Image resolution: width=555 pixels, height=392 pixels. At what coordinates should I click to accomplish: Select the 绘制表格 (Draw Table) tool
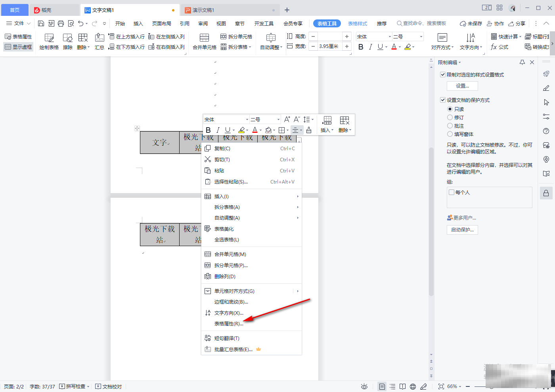click(x=49, y=41)
